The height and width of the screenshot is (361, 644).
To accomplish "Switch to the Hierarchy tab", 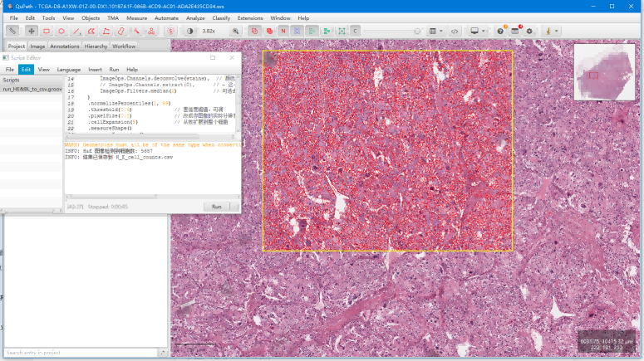I will [x=96, y=46].
